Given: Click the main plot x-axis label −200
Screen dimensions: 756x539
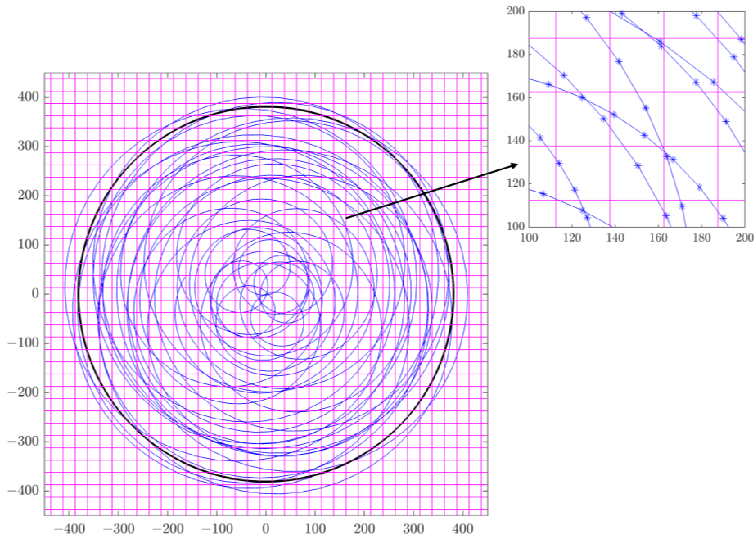Looking at the screenshot, I should click(168, 528).
